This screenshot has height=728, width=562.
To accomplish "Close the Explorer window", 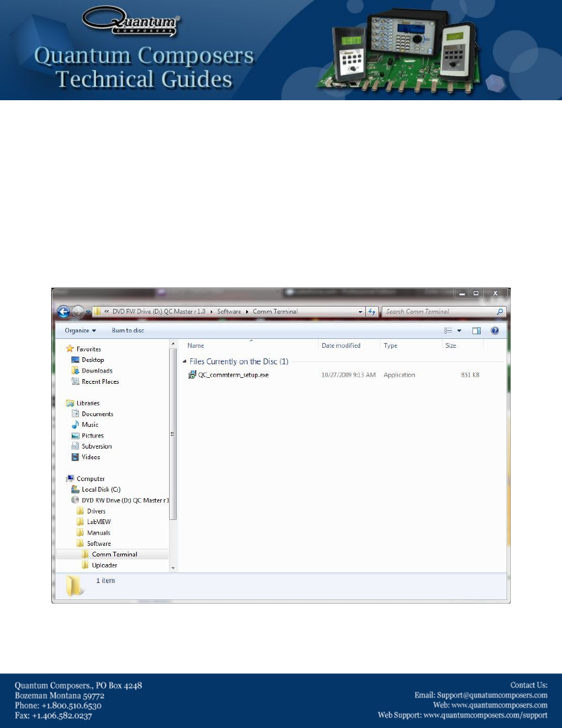I will [x=495, y=294].
